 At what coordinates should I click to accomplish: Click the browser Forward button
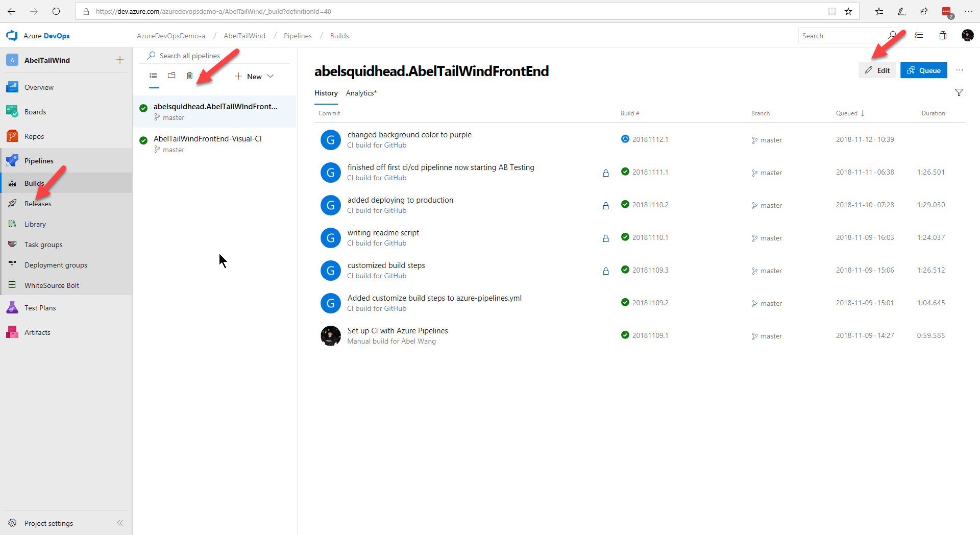click(34, 11)
